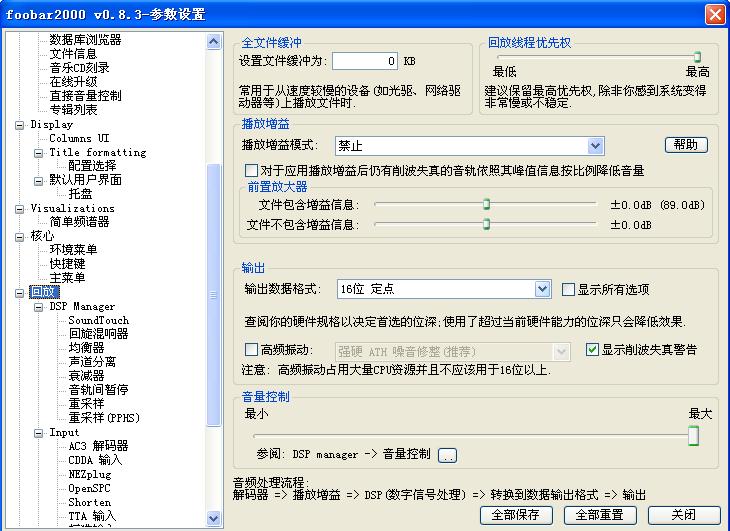Select 直接音量控制 in the tree
The height and width of the screenshot is (531, 730).
tap(85, 95)
